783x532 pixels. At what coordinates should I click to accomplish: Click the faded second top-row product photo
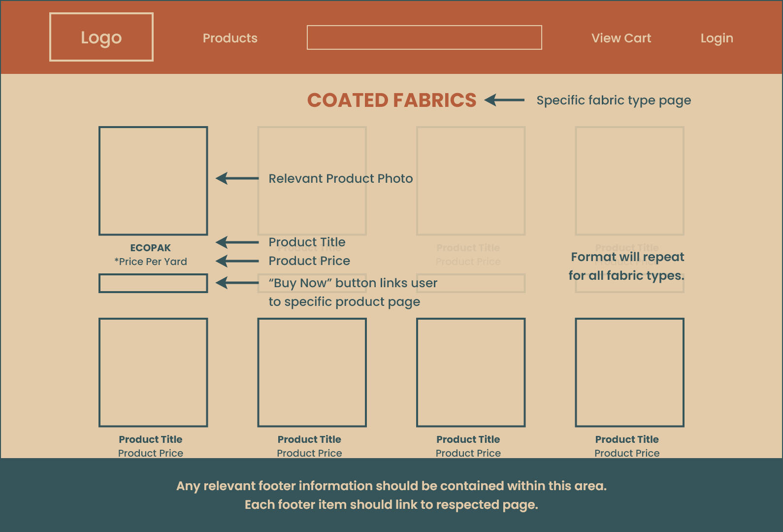[x=312, y=148]
